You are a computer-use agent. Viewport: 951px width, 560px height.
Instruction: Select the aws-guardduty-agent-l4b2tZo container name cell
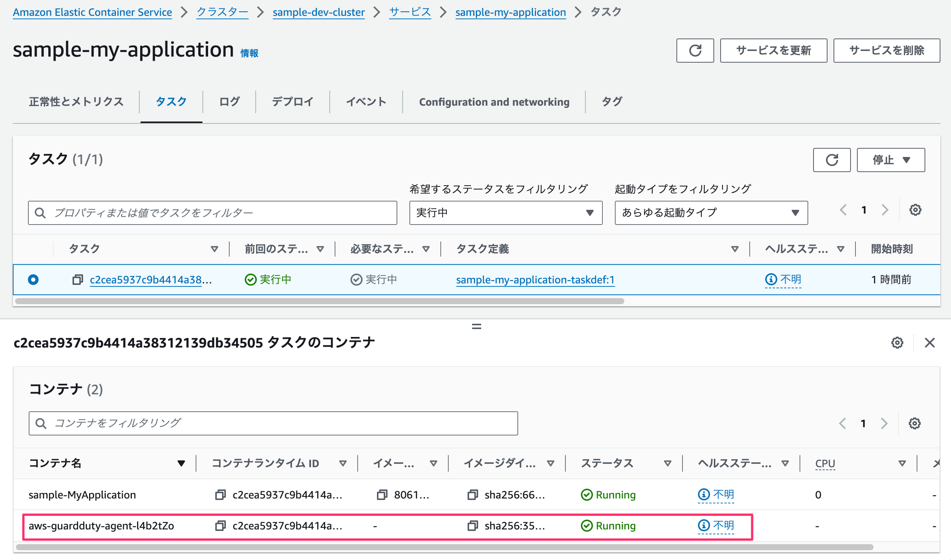(x=101, y=526)
